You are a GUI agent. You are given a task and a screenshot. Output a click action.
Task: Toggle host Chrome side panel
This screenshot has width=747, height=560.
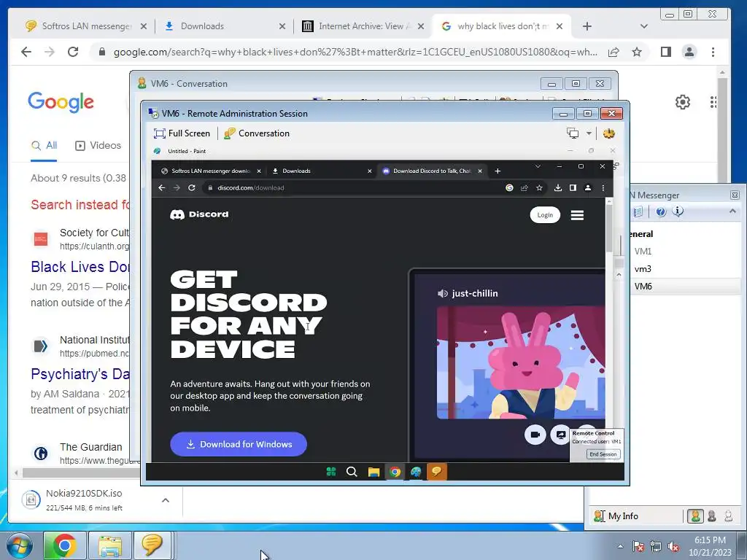[x=665, y=52]
